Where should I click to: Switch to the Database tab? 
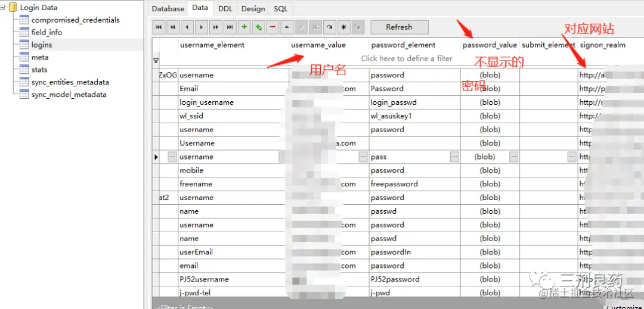168,8
